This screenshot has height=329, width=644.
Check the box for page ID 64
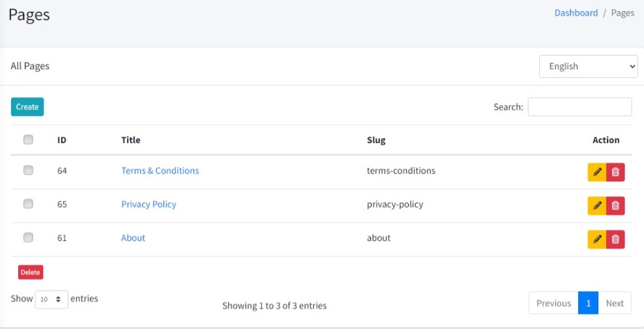point(28,170)
